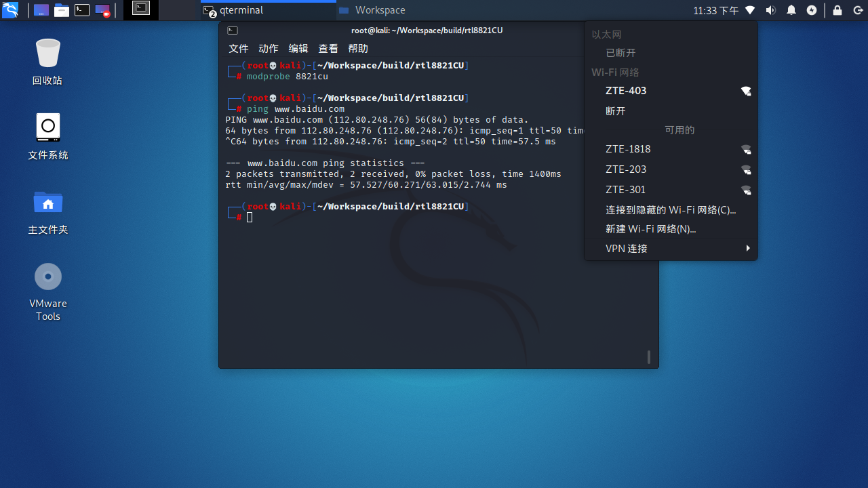Click the Wi-Fi signal icon in system tray
This screenshot has width=868, height=488.
coord(749,10)
